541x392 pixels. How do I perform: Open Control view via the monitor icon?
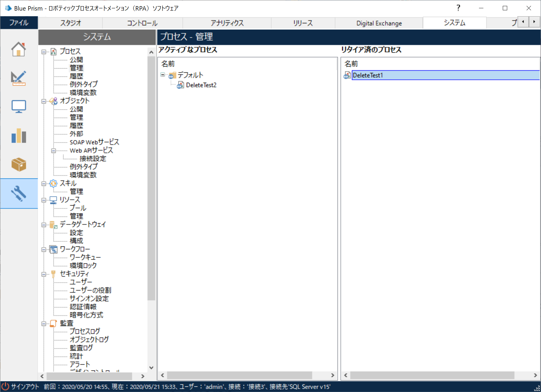(19, 106)
